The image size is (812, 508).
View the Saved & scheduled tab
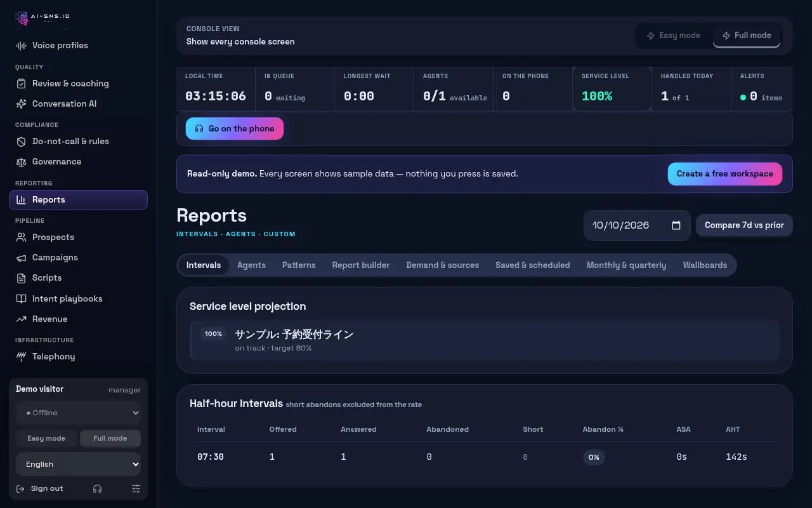pos(533,265)
